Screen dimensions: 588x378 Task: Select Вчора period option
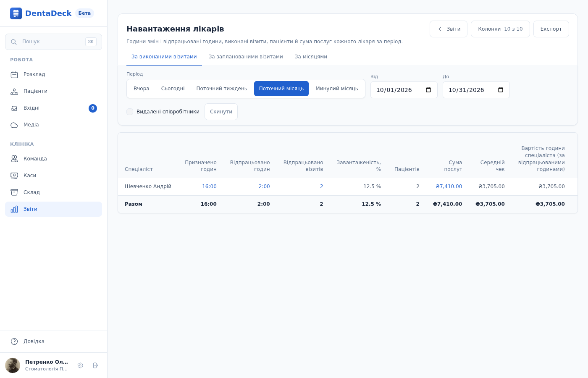tap(142, 89)
